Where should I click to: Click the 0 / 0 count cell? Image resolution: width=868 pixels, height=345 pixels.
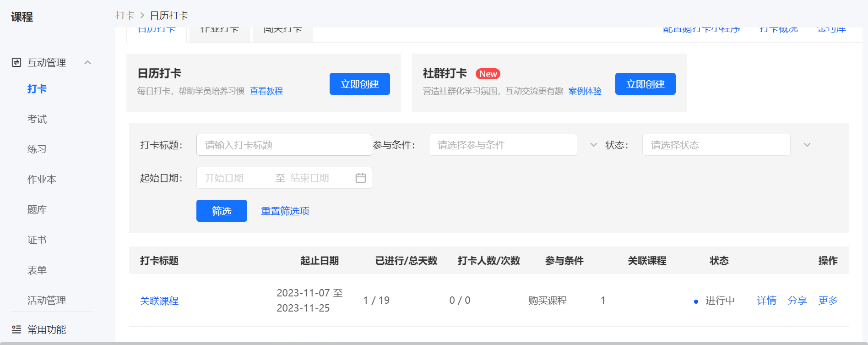[x=460, y=301]
